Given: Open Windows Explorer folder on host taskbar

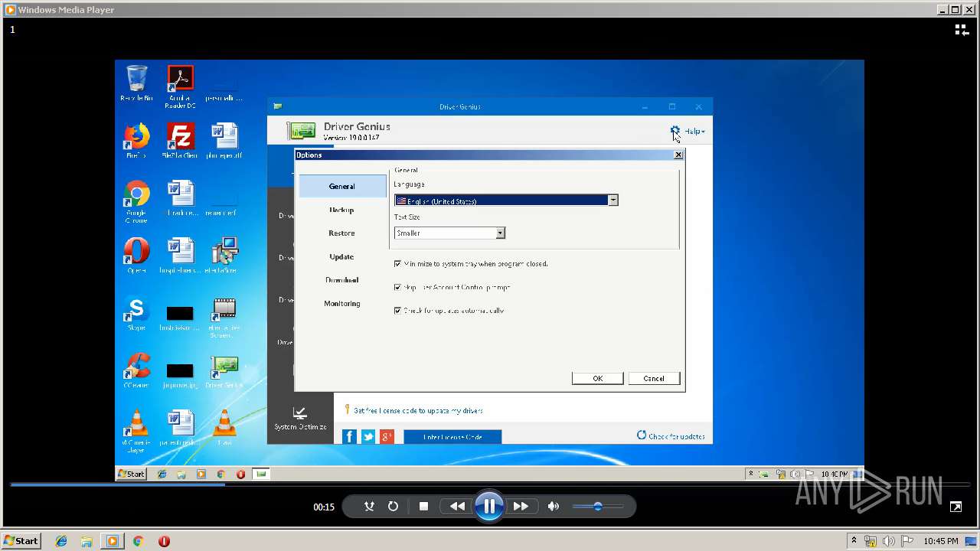Looking at the screenshot, I should click(x=87, y=541).
